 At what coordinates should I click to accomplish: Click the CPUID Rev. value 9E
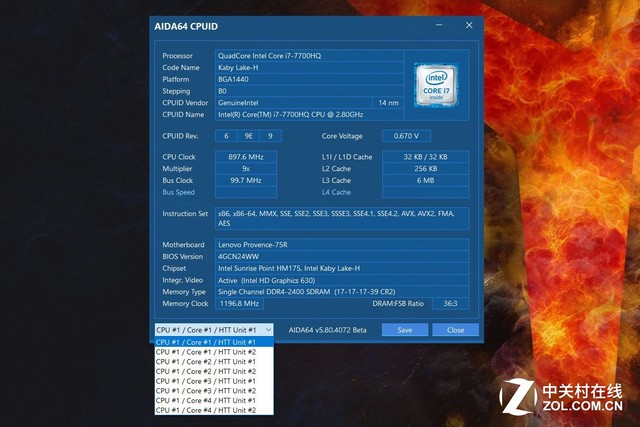pyautogui.click(x=249, y=136)
